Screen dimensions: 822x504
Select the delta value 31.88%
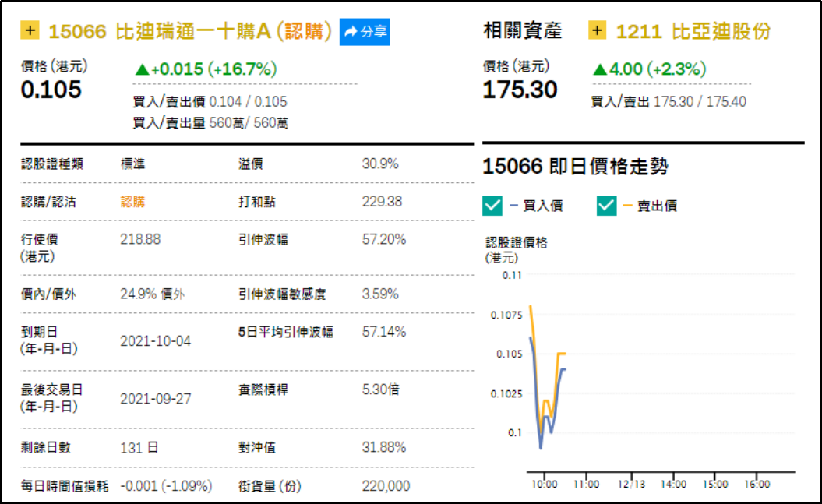384,447
